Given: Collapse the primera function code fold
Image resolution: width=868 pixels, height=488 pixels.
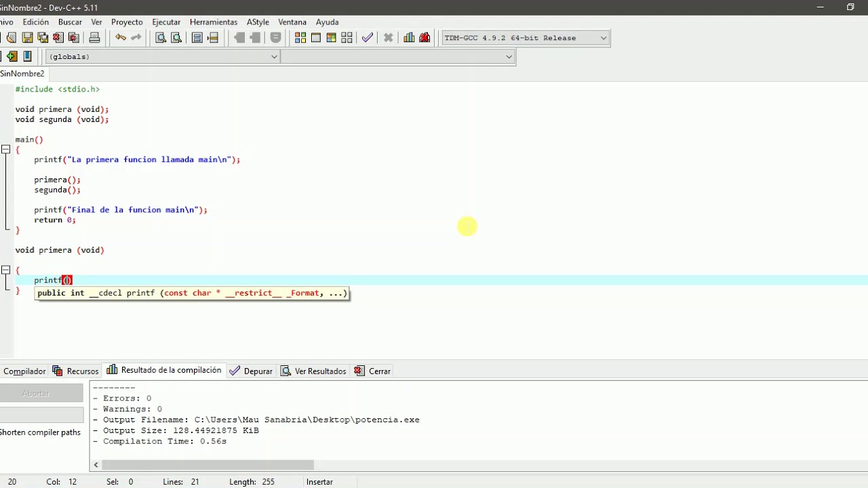Looking at the screenshot, I should pyautogui.click(x=5, y=270).
